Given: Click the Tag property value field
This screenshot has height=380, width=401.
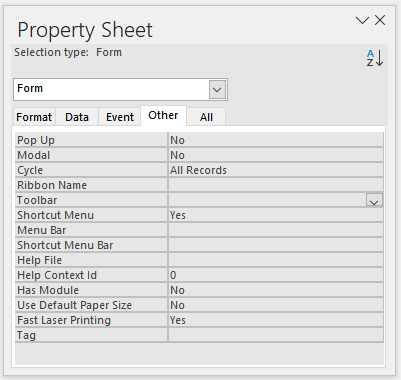Looking at the screenshot, I should (x=276, y=335).
